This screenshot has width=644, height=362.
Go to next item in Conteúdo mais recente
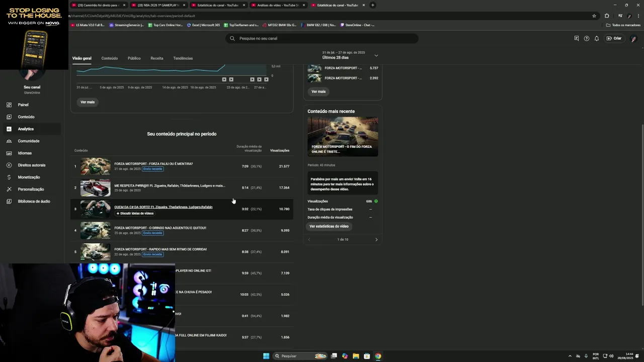[376, 239]
